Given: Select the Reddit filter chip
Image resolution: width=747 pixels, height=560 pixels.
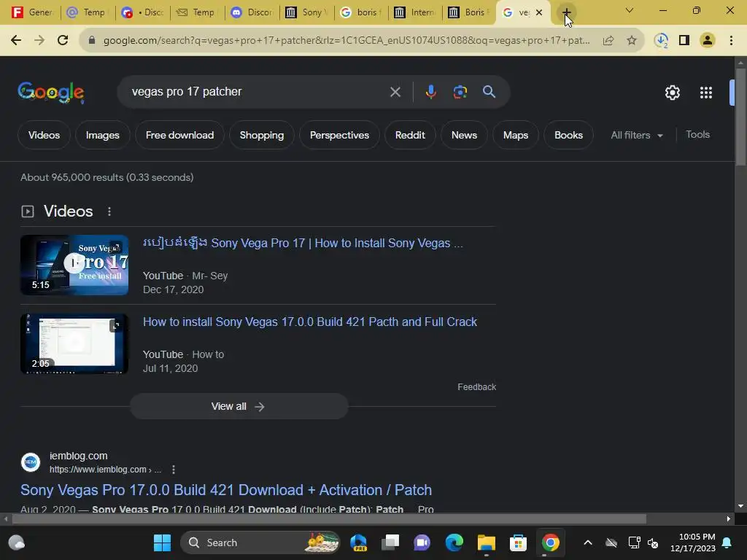Looking at the screenshot, I should (x=410, y=135).
